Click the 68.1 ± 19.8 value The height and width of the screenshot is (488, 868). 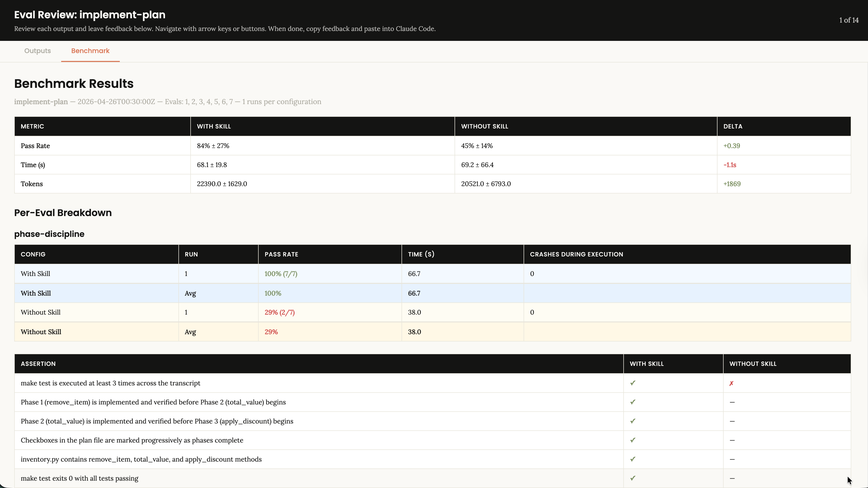(212, 165)
